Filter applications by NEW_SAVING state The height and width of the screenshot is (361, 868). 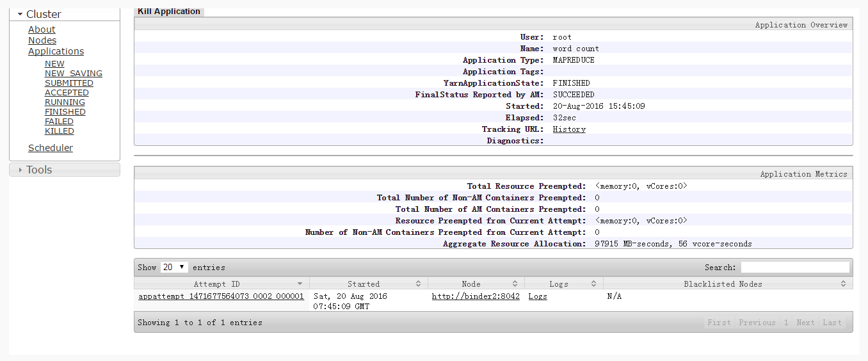[74, 74]
